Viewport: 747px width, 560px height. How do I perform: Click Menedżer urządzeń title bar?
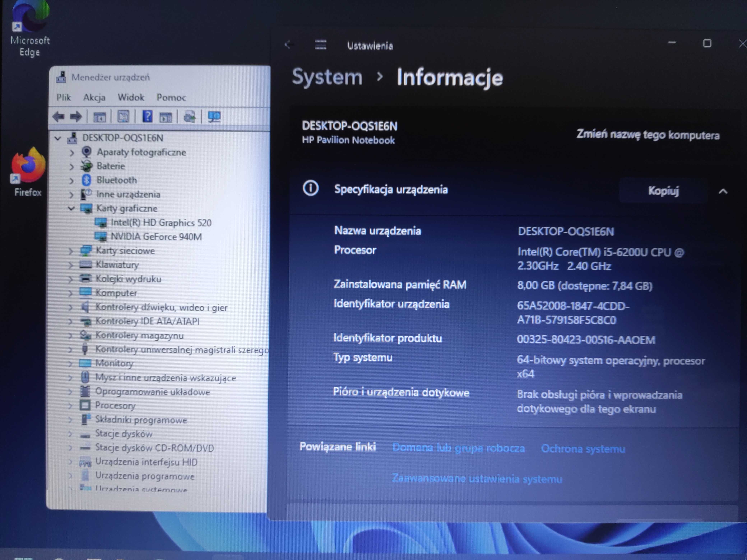point(159,77)
